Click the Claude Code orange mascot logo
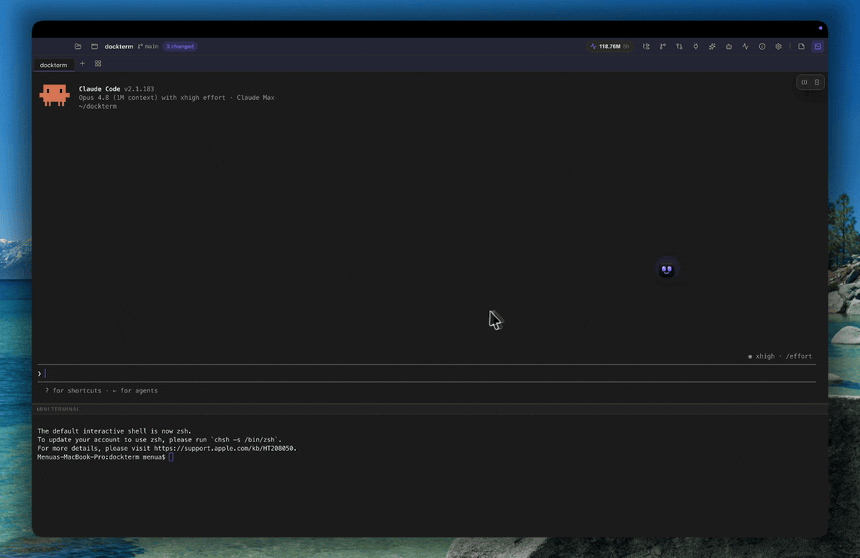The height and width of the screenshot is (558, 860). 54,95
